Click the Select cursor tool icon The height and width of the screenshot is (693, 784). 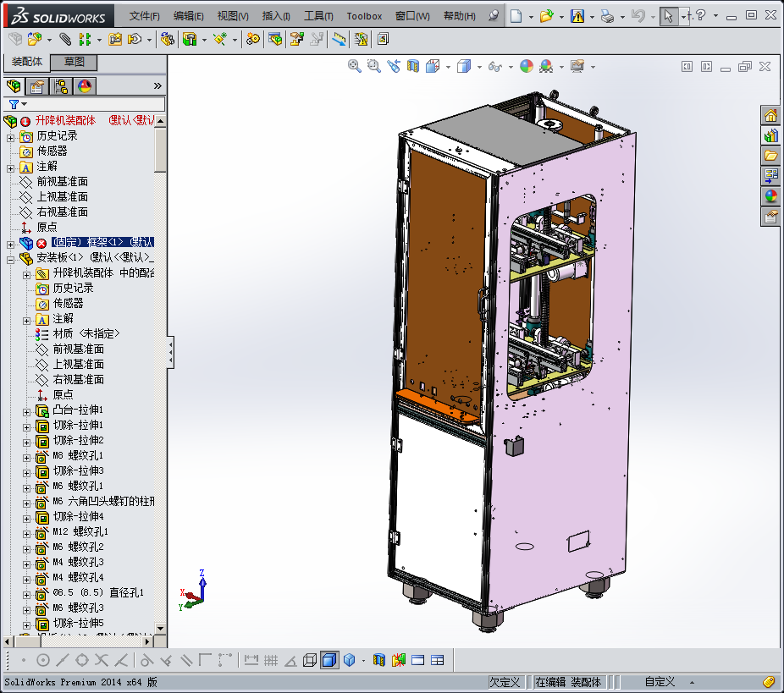[669, 16]
